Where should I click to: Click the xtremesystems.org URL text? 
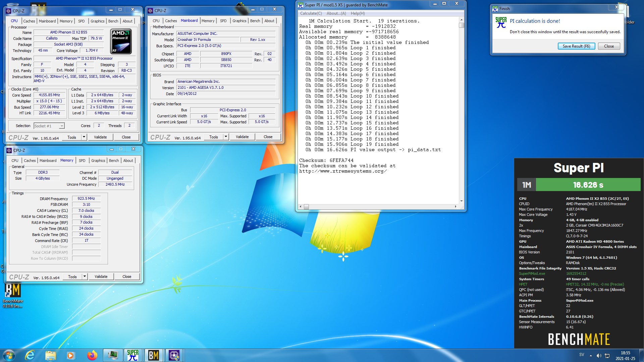pyautogui.click(x=343, y=171)
